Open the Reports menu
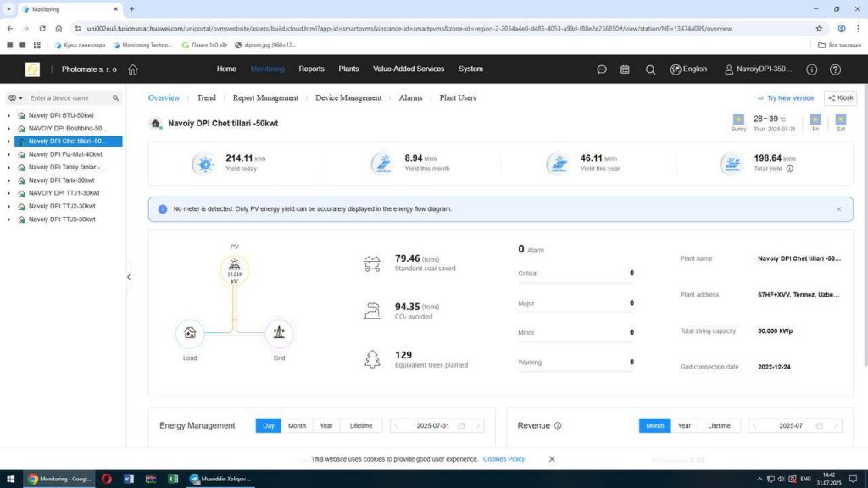Screen dimensions: 868x488 pyautogui.click(x=311, y=69)
